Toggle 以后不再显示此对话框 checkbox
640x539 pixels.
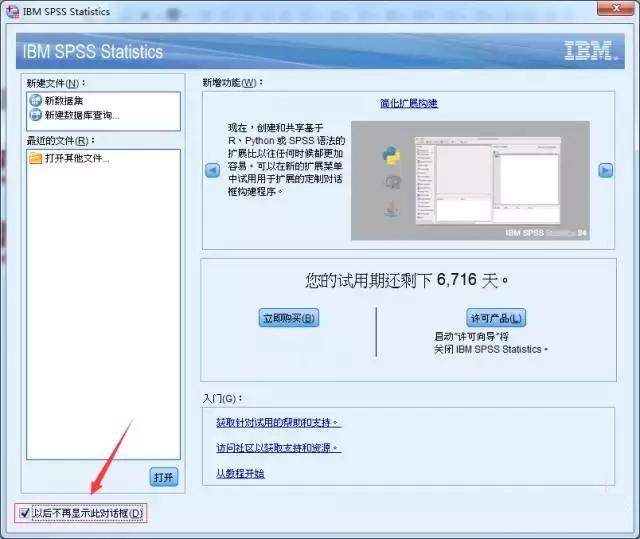tap(24, 513)
